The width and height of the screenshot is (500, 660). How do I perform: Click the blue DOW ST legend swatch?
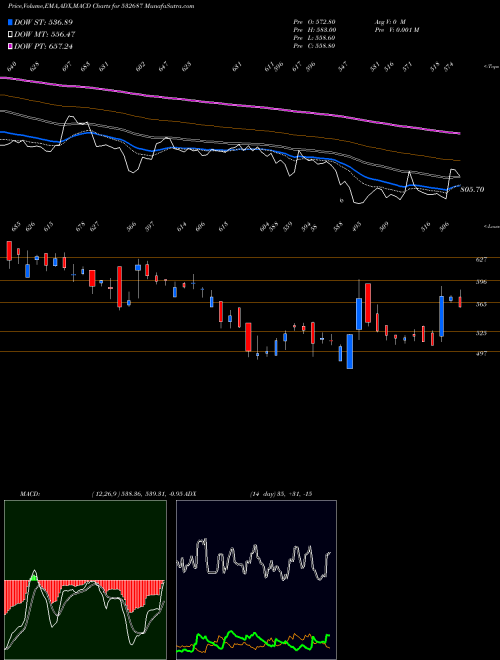[x=10, y=22]
